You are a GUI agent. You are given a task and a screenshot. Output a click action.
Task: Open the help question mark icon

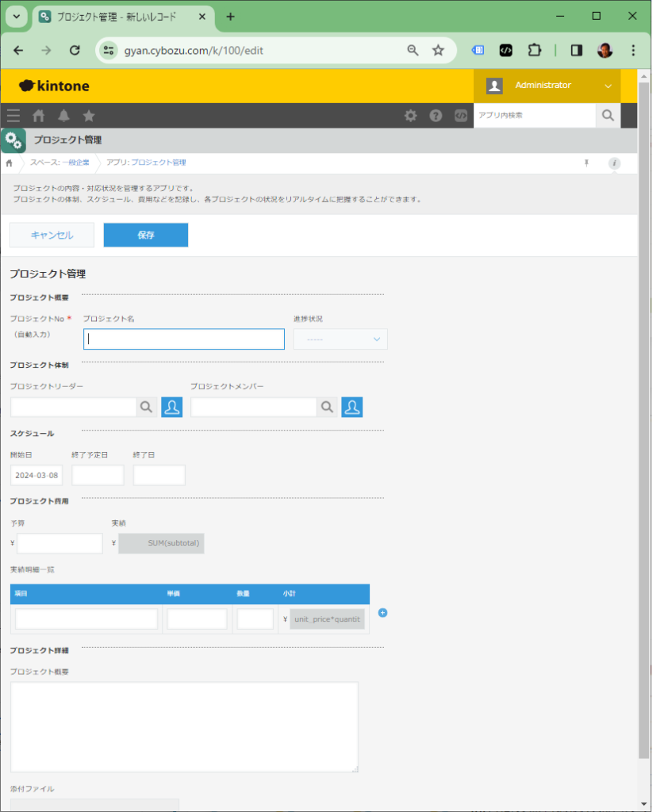436,116
